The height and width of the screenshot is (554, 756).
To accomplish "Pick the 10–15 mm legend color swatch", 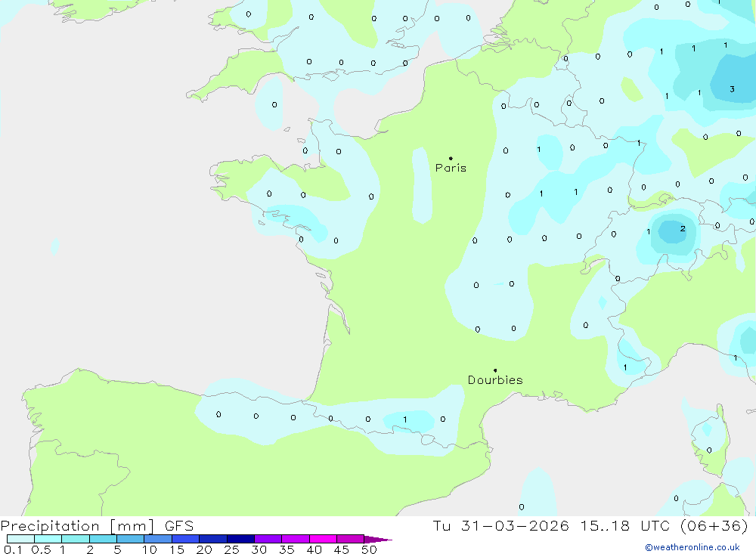I will [158, 539].
